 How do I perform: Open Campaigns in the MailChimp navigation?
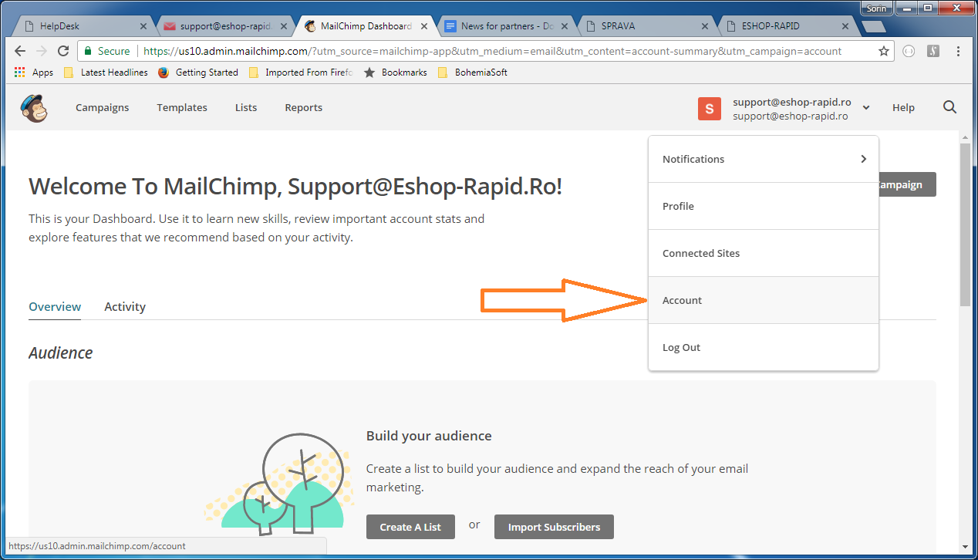pyautogui.click(x=103, y=108)
